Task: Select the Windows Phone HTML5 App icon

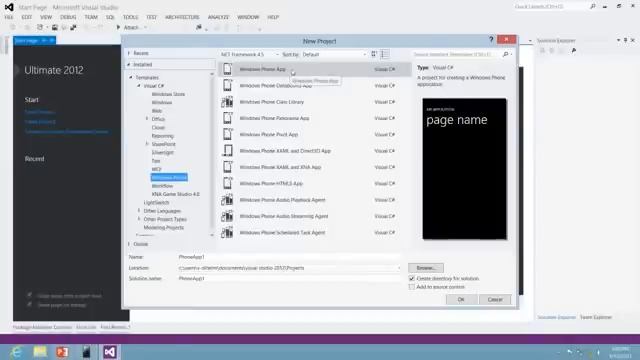Action: [x=227, y=183]
